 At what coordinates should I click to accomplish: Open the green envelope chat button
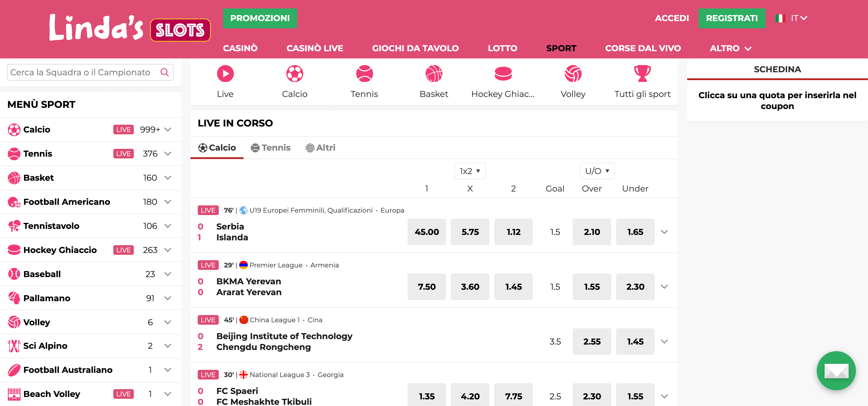click(x=836, y=371)
